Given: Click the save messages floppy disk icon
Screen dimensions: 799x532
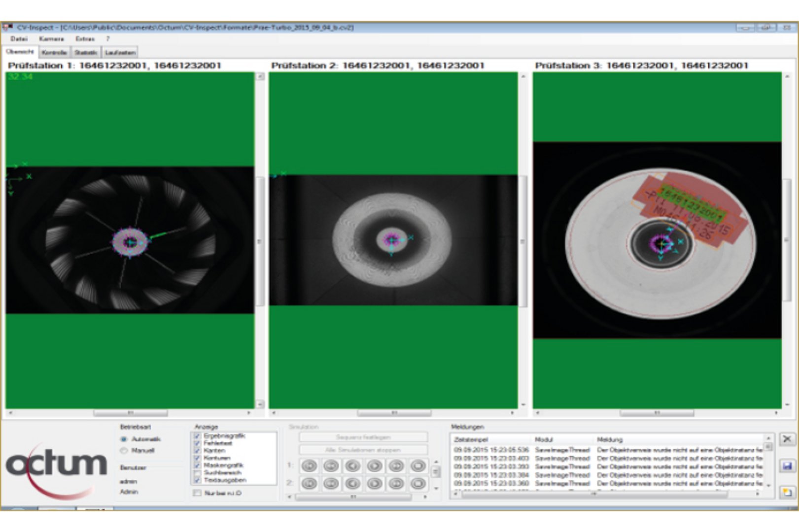Looking at the screenshot, I should [x=787, y=465].
